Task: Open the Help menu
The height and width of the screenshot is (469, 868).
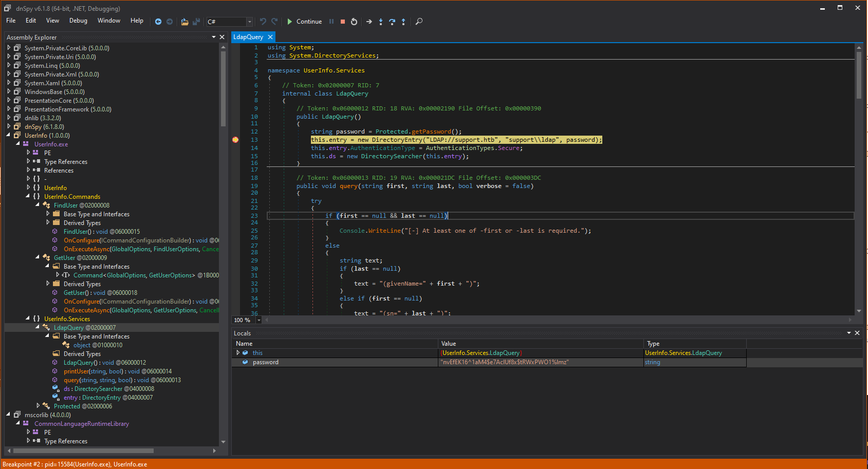Action: [137, 21]
